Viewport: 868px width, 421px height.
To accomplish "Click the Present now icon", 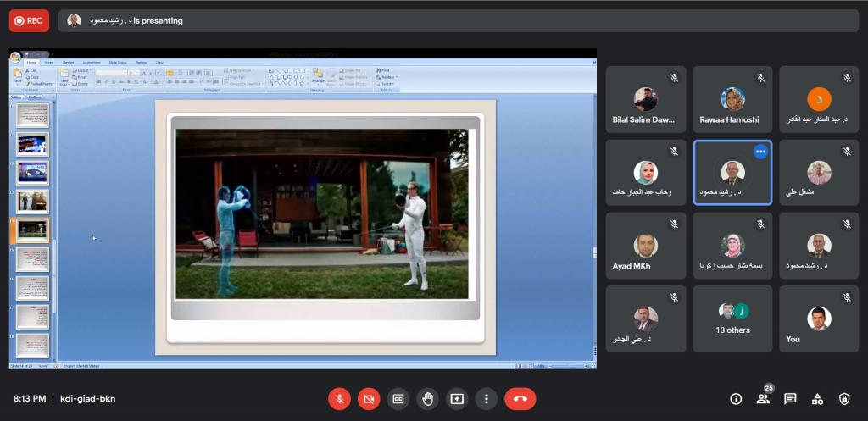I will [x=457, y=398].
